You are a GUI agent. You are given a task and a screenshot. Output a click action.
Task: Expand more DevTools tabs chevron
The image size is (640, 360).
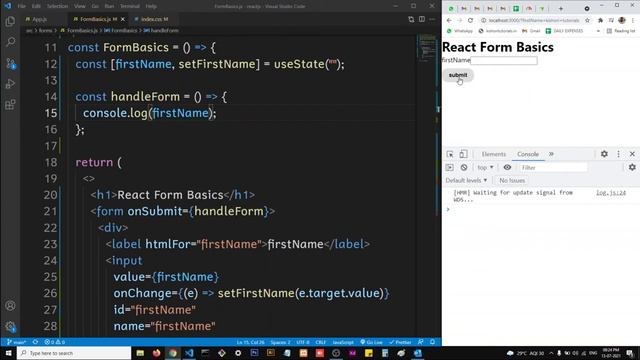[x=551, y=154]
